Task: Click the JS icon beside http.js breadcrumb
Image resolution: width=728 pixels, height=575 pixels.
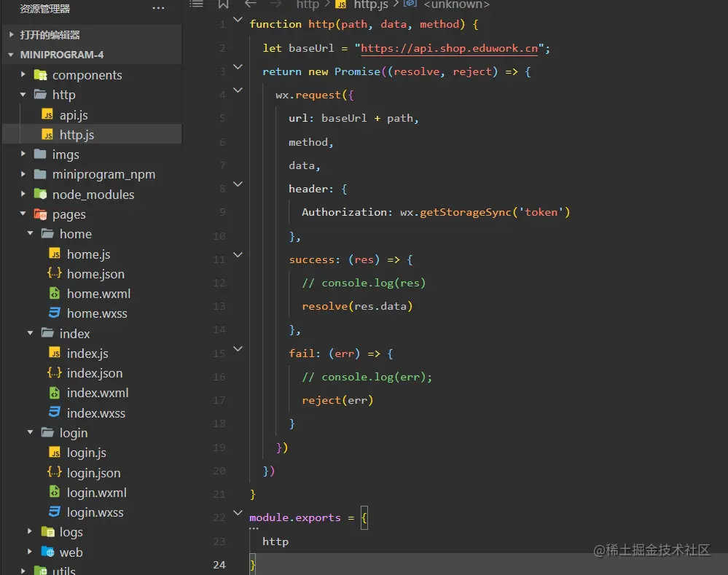Action: (341, 4)
